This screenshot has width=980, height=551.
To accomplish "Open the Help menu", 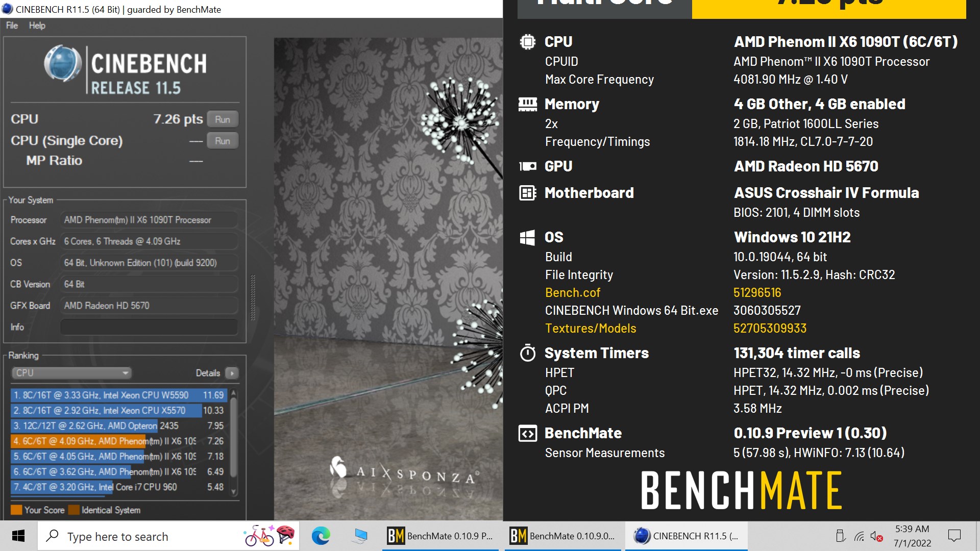I will click(x=37, y=26).
